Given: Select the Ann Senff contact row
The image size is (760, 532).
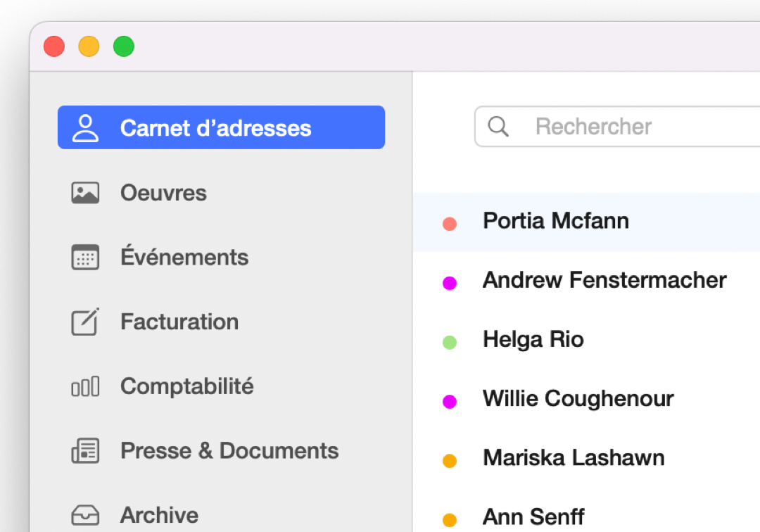Looking at the screenshot, I should pos(533,517).
